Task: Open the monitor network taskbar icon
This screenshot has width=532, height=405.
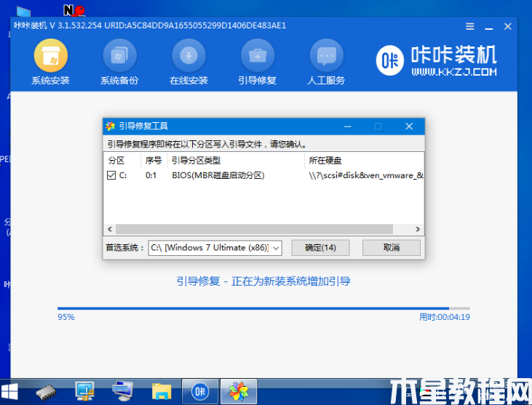Action: pyautogui.click(x=84, y=391)
